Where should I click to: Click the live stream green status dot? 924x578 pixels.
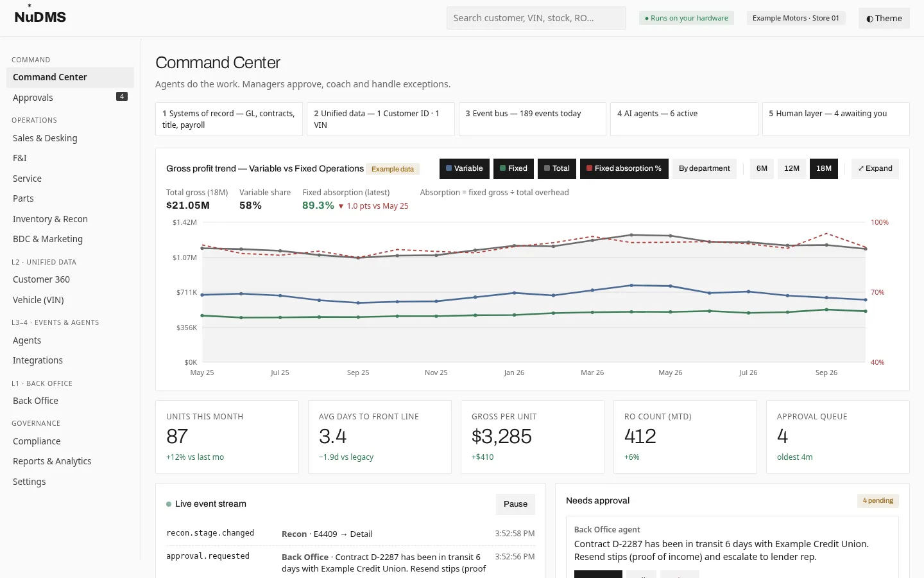169,504
